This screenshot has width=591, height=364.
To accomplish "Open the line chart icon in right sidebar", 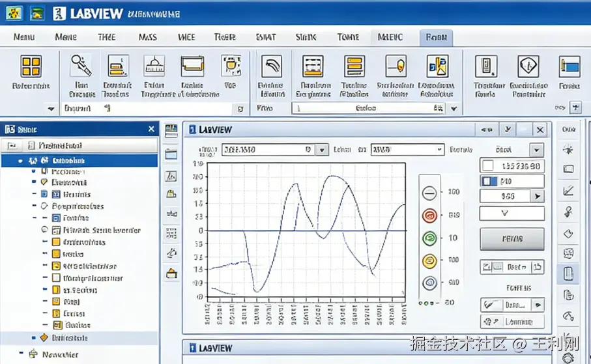I will (x=568, y=191).
